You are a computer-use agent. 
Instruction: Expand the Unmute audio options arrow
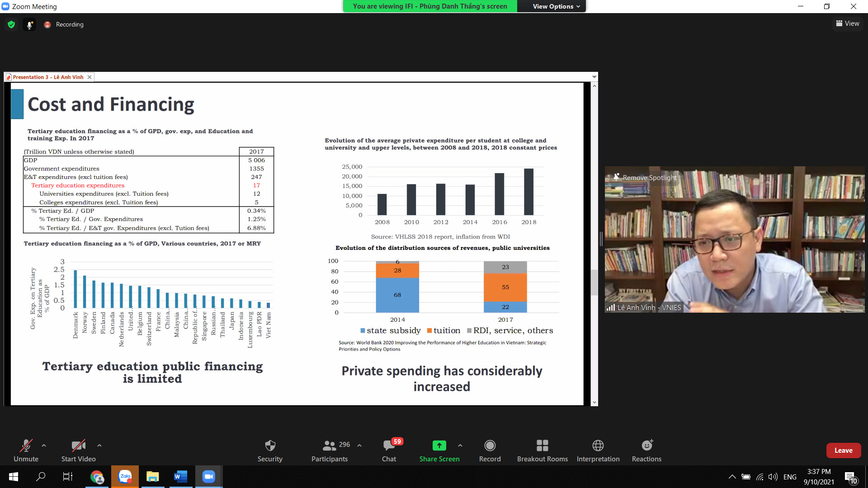(43, 446)
